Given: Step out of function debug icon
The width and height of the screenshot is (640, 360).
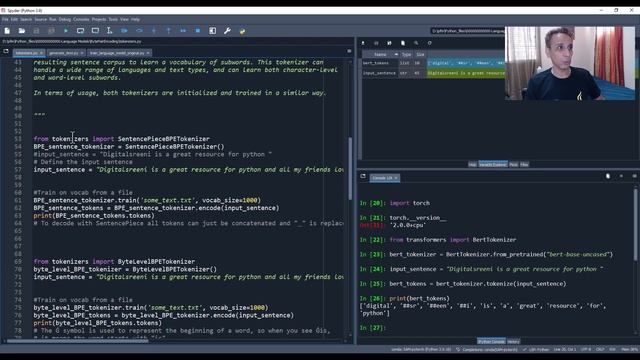Looking at the screenshot, I should point(169,31).
